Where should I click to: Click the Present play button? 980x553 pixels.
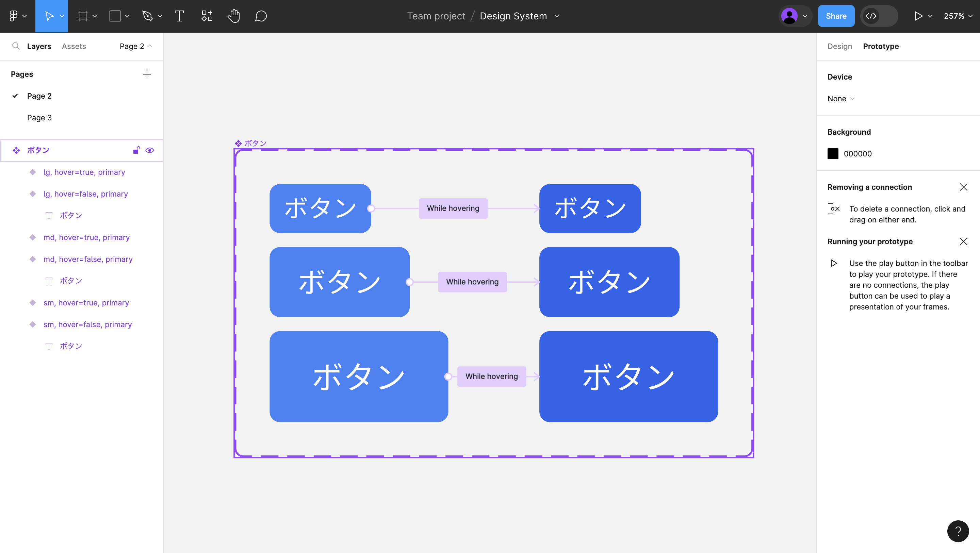pos(918,16)
